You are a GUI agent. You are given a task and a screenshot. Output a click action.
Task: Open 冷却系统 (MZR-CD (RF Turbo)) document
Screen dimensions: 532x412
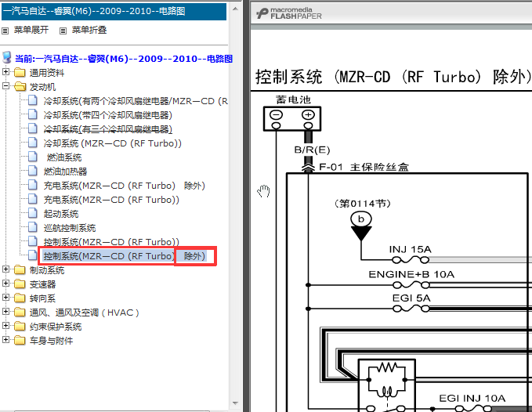[x=113, y=143]
